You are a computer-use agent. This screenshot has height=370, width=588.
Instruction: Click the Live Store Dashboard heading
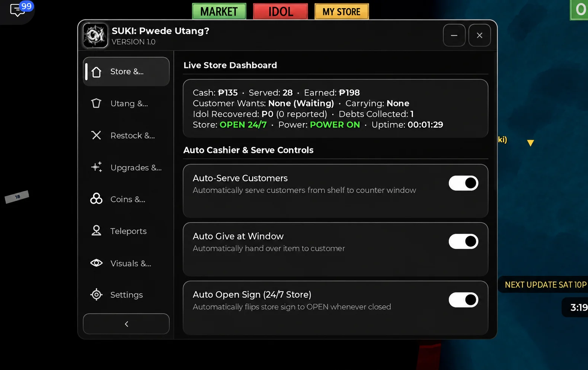[230, 65]
